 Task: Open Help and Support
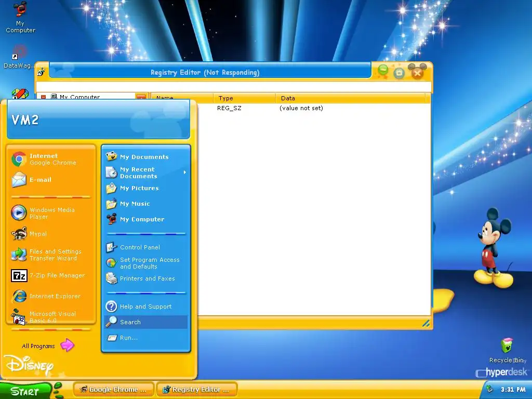(146, 307)
